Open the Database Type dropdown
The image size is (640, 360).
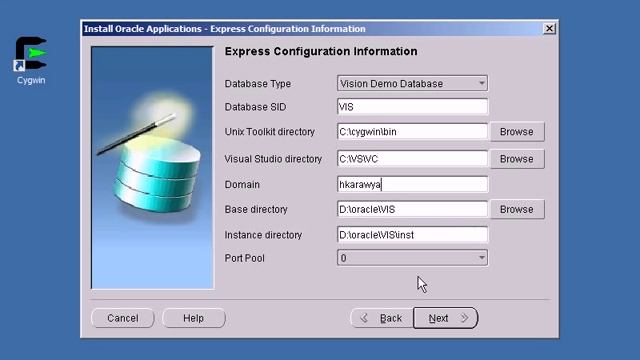412,83
